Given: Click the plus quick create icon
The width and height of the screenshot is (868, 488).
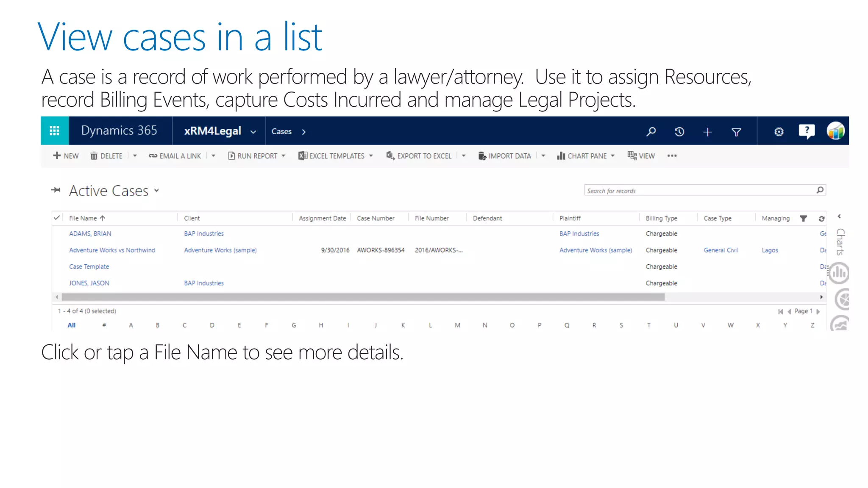Looking at the screenshot, I should click(707, 132).
